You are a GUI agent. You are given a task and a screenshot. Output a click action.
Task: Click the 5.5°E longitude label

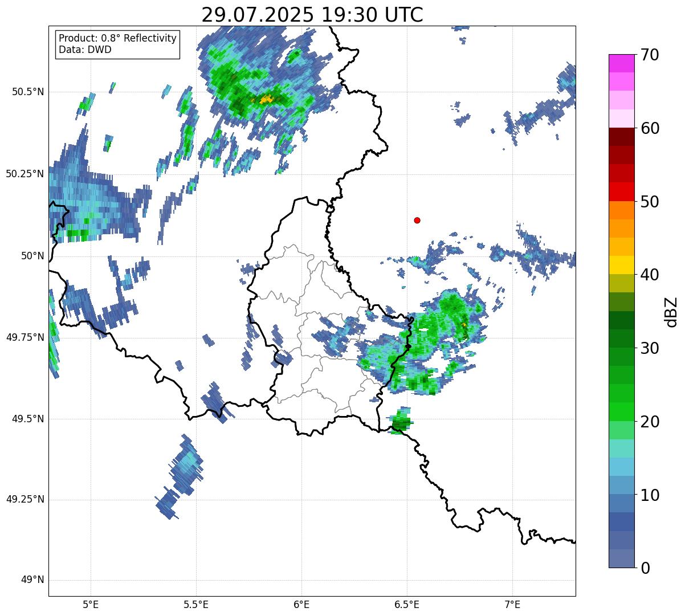tap(196, 604)
